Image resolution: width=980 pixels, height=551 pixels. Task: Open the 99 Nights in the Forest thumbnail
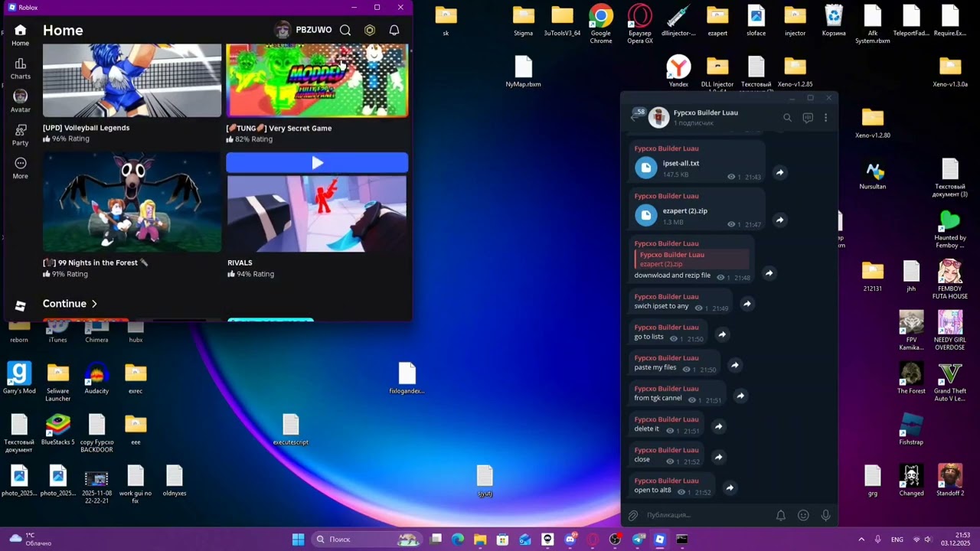(132, 202)
